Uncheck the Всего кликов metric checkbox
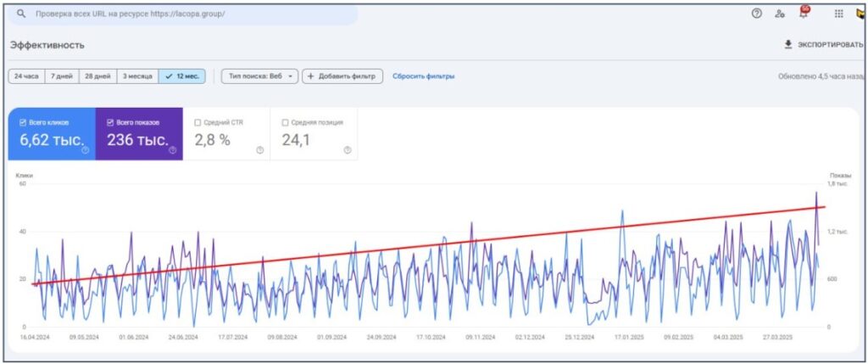Screen dimensions: 868x364 pyautogui.click(x=23, y=122)
